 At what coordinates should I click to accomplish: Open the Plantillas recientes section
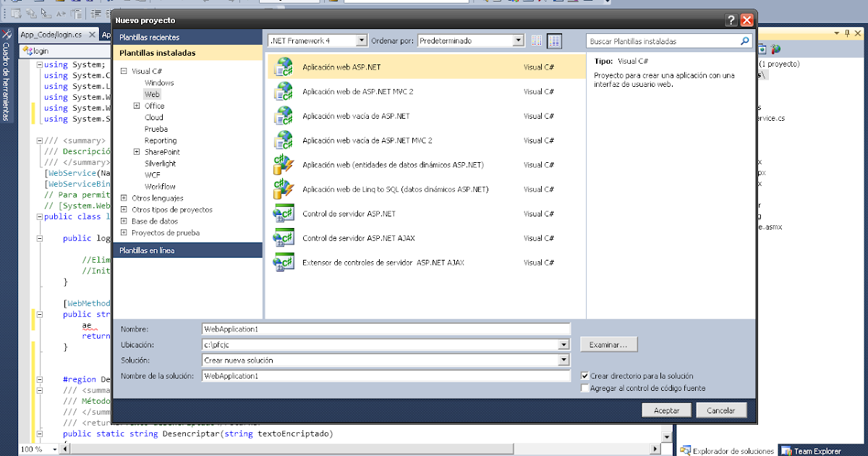[x=187, y=37]
